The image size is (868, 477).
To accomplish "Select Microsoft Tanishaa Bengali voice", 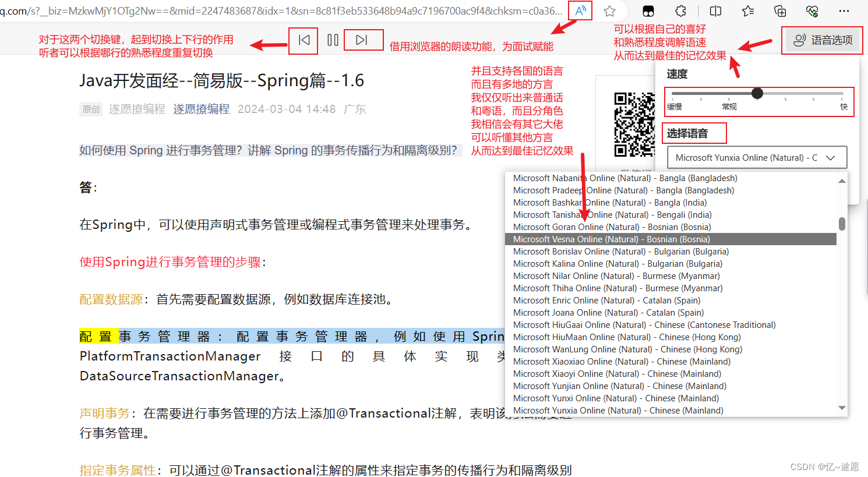I will pyautogui.click(x=671, y=215).
